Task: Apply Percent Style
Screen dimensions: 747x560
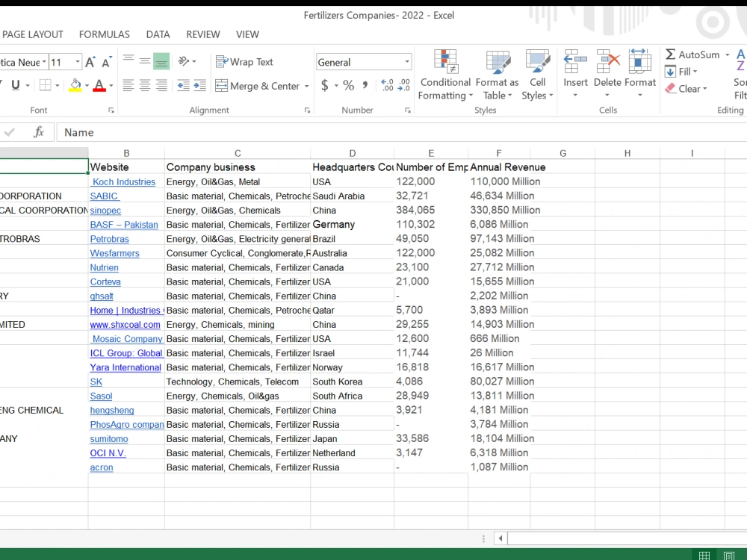Action: point(349,86)
